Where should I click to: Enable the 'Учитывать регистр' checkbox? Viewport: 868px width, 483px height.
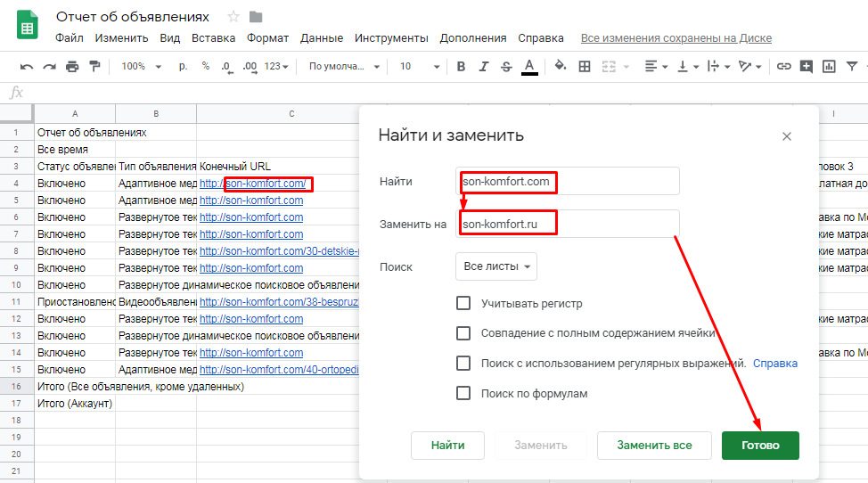[x=463, y=303]
